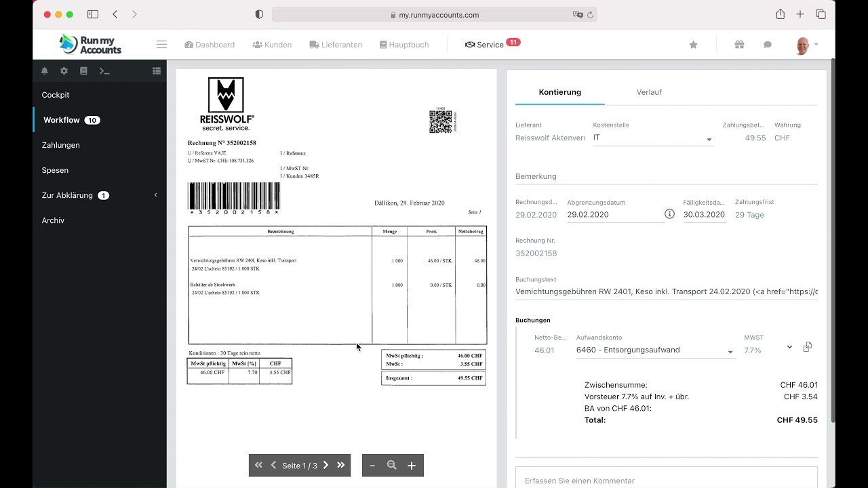
Task: Open the chat bubble icon
Action: pos(768,45)
